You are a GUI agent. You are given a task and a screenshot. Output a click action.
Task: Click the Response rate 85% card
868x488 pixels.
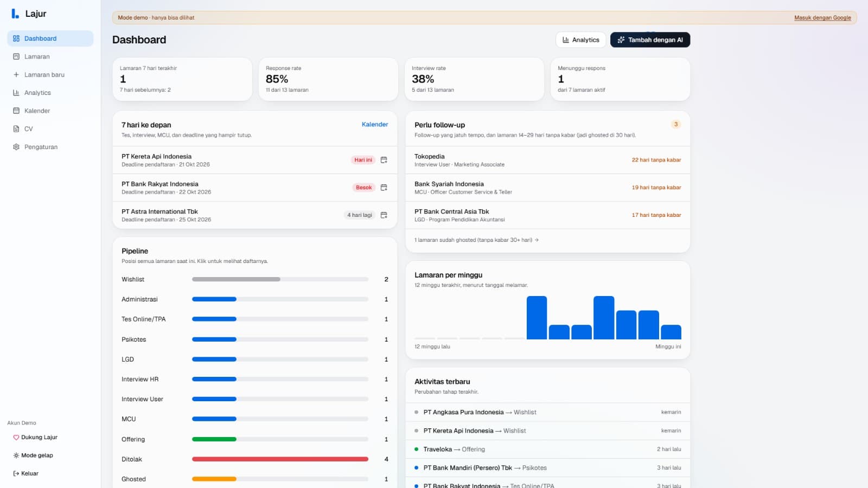(328, 79)
